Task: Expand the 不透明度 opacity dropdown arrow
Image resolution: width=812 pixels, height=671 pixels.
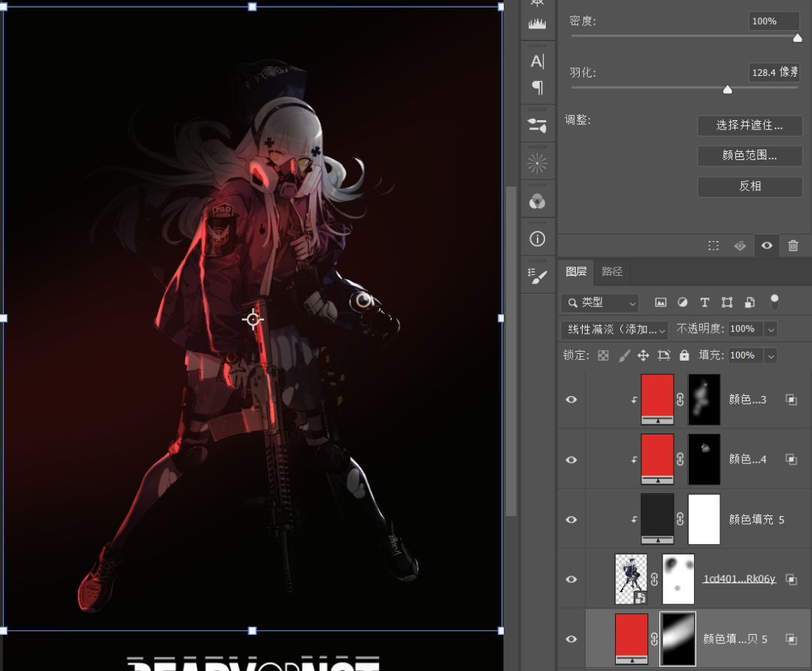Action: pyautogui.click(x=771, y=329)
